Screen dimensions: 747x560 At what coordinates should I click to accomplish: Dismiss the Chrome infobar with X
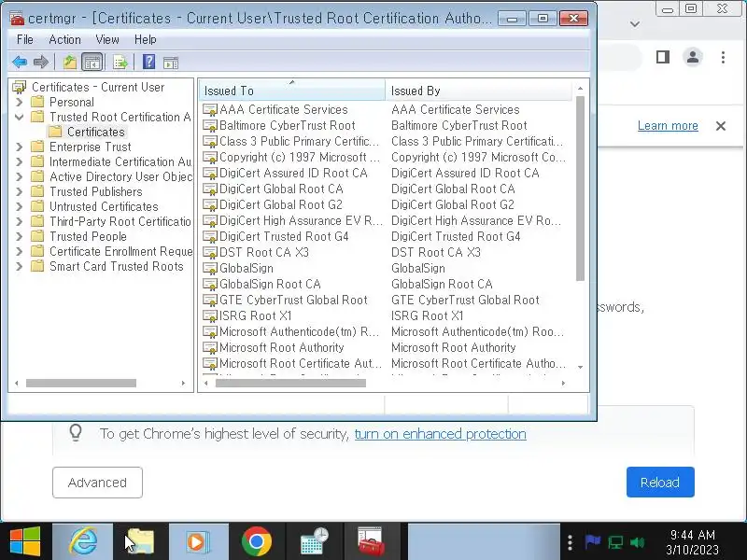point(720,126)
